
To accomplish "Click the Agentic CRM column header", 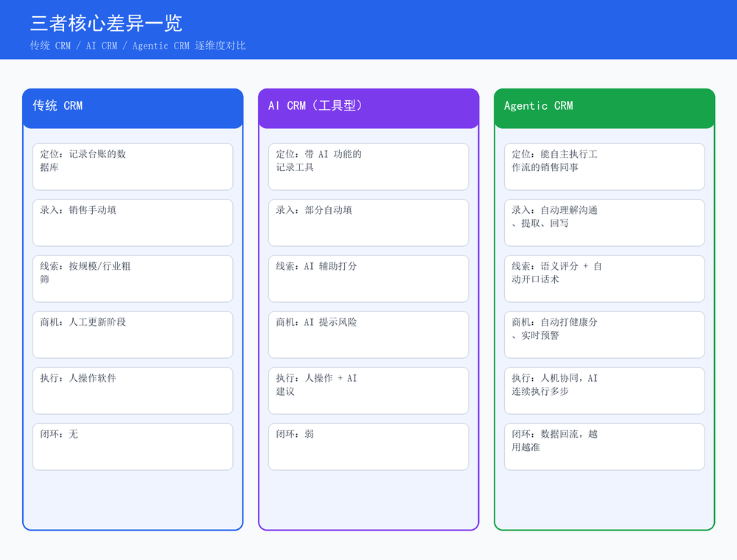I will click(x=604, y=108).
